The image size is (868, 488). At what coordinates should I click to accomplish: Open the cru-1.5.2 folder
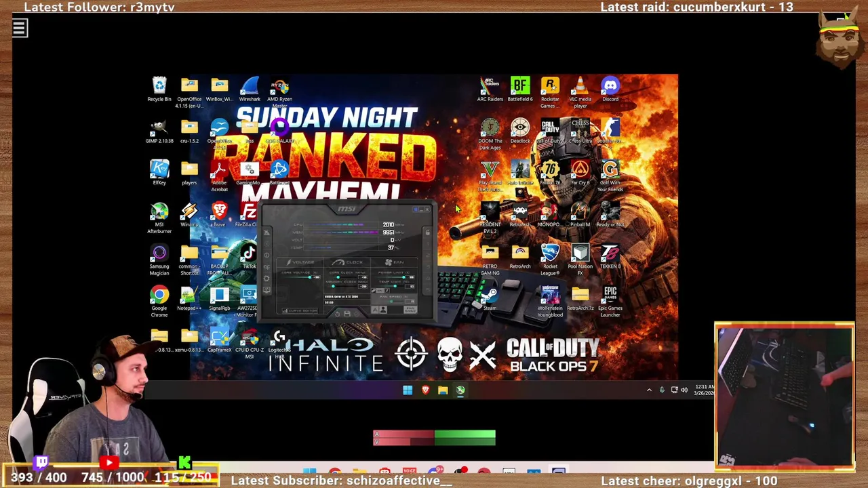tap(189, 131)
